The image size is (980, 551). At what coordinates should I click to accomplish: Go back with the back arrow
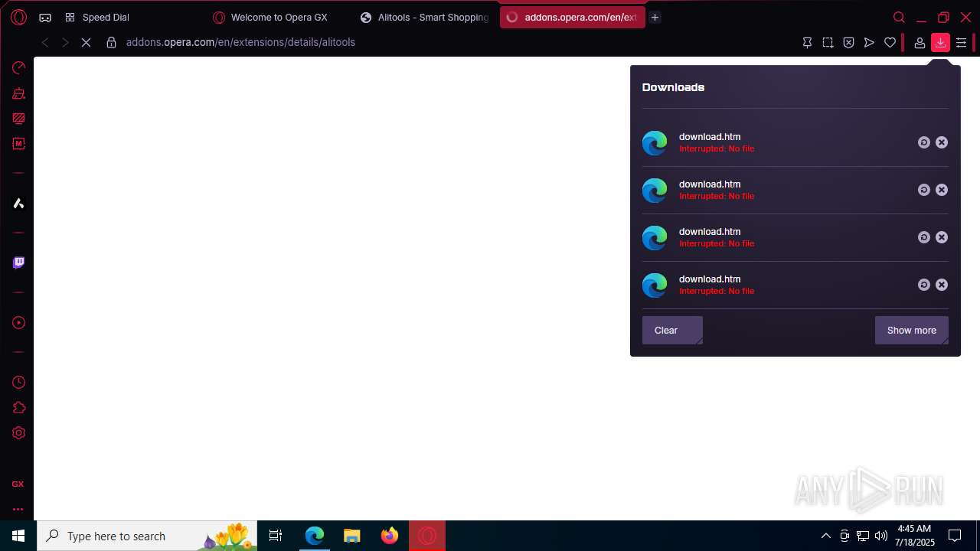(45, 42)
